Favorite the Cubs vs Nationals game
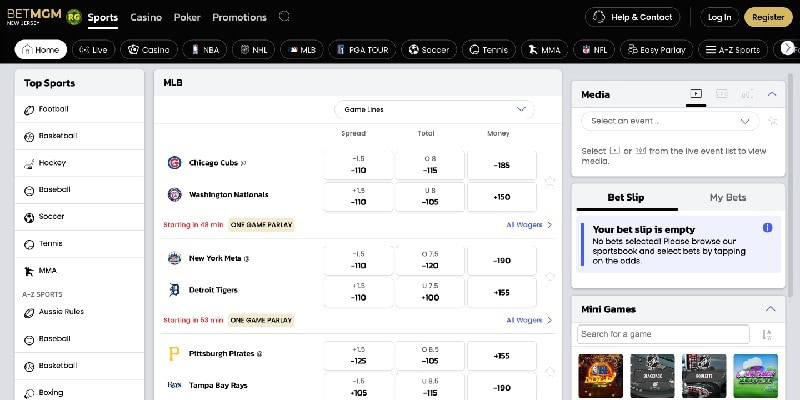The height and width of the screenshot is (400, 800). [x=549, y=181]
